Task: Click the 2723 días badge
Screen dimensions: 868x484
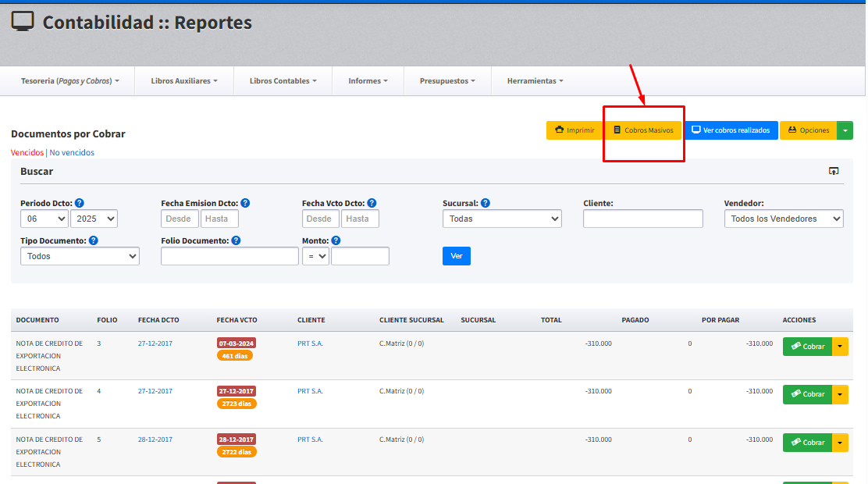Action: click(237, 404)
